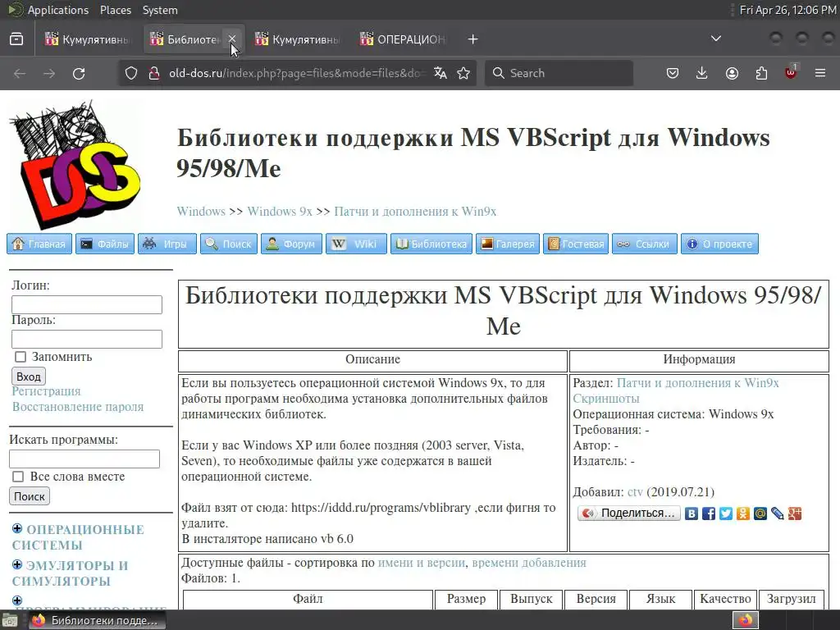The image size is (840, 630).
Task: Click the MS-DOS site logo
Action: pyautogui.click(x=75, y=164)
